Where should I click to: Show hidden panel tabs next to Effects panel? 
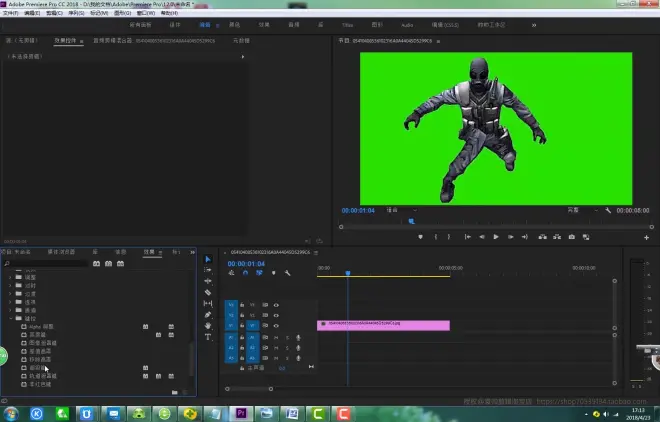tap(192, 252)
